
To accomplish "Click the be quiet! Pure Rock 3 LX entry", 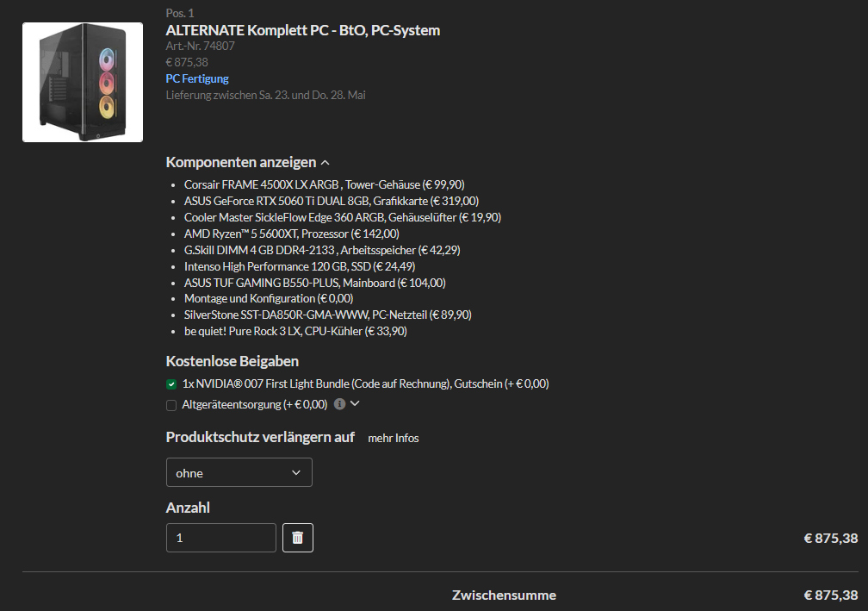I will [x=295, y=331].
